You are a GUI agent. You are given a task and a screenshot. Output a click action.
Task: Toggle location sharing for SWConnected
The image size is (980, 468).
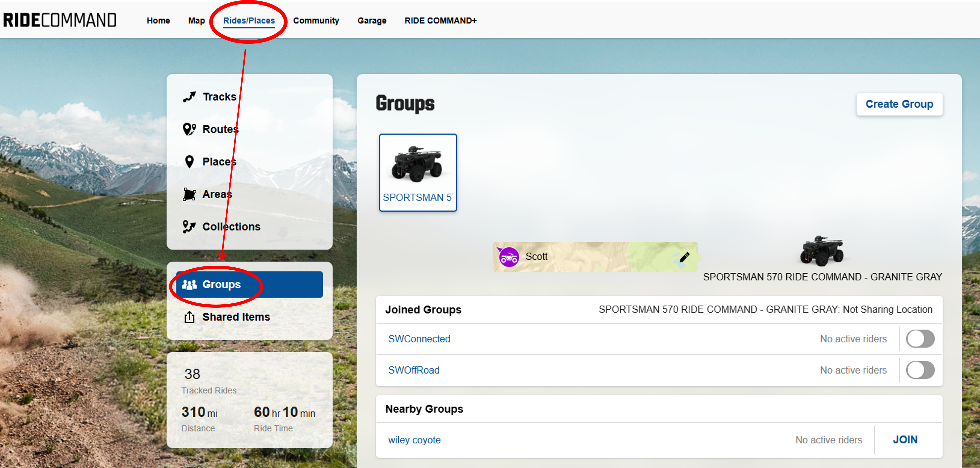(x=920, y=339)
